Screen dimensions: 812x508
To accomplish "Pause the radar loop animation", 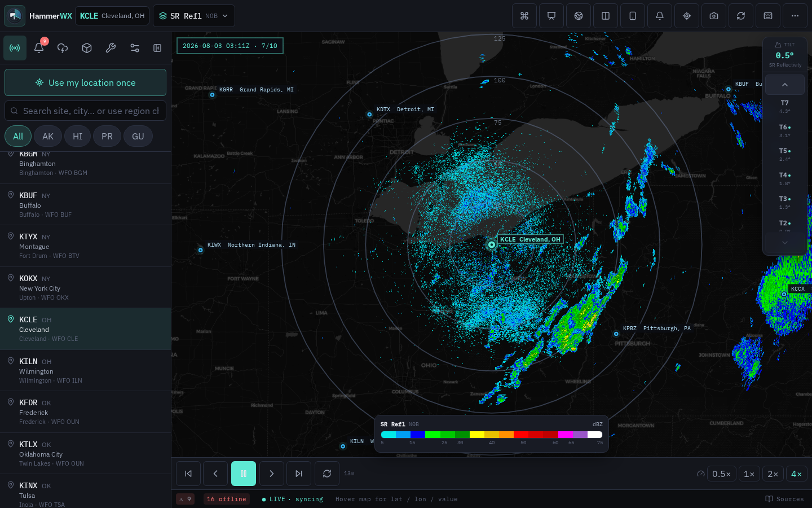I will click(244, 474).
